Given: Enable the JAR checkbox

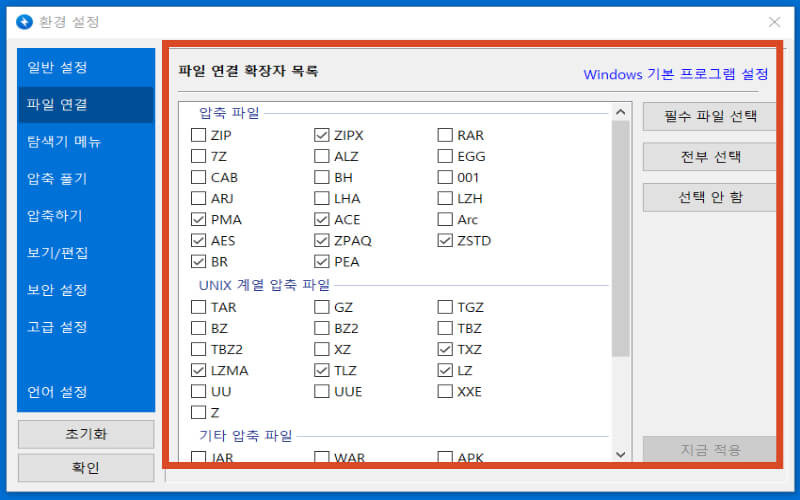Looking at the screenshot, I should click(x=198, y=457).
